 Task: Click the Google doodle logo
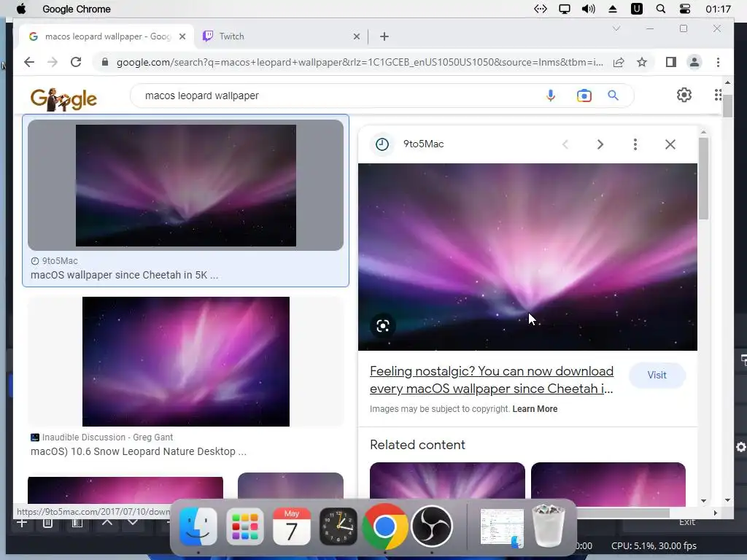[63, 98]
